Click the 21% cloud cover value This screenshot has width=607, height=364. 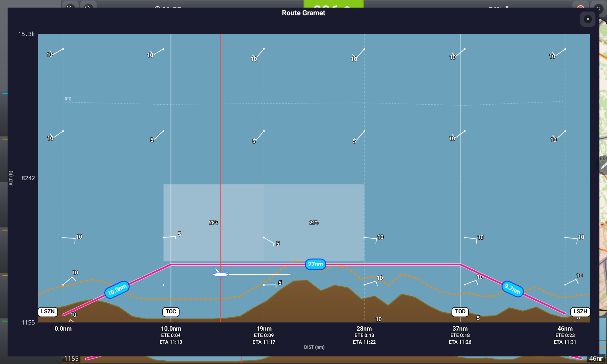click(x=314, y=223)
